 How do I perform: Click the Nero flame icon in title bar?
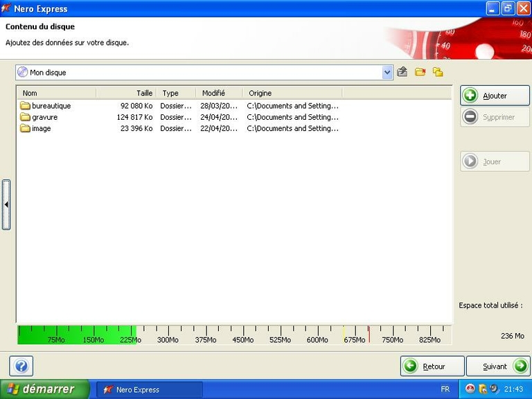(x=6, y=8)
